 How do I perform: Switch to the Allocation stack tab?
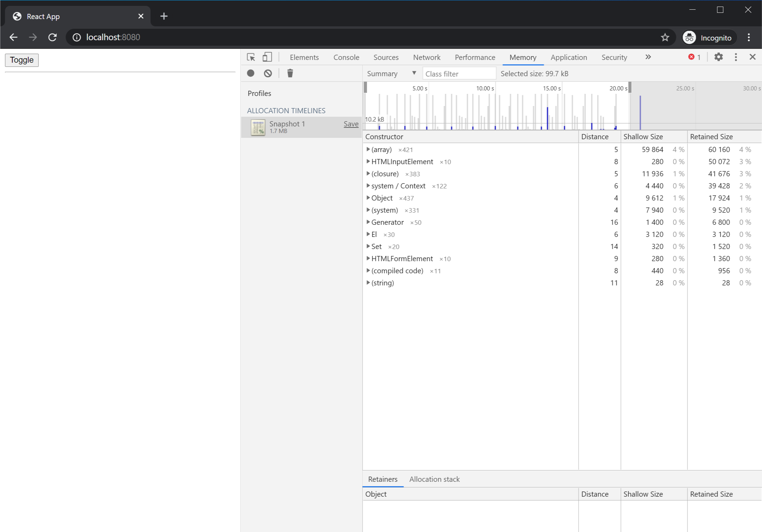pos(434,479)
